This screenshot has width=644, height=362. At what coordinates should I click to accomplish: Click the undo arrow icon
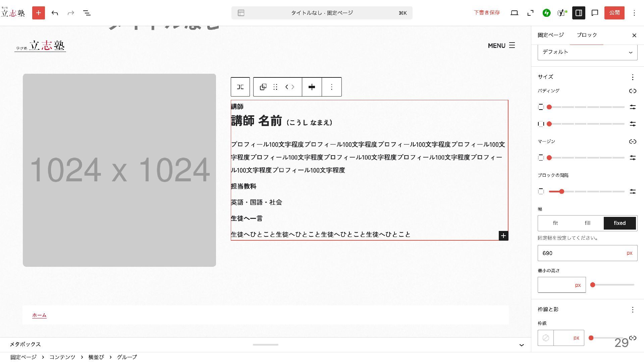click(x=55, y=13)
